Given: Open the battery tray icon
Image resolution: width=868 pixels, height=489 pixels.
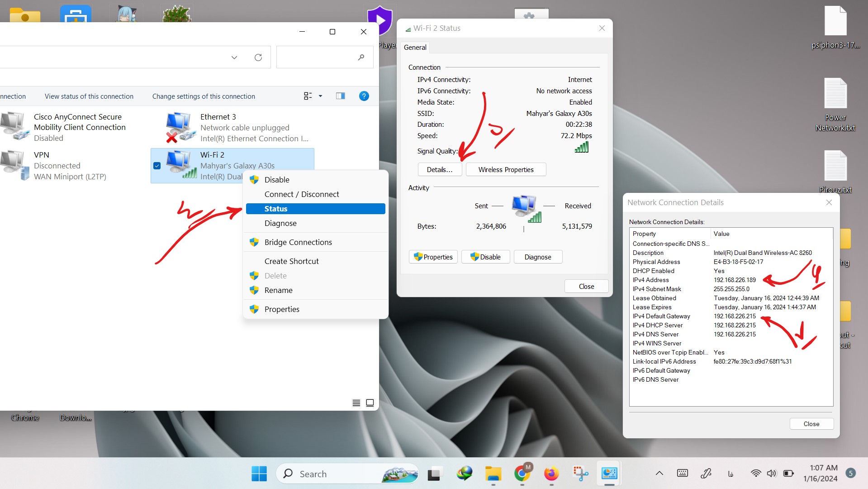Looking at the screenshot, I should [788, 474].
